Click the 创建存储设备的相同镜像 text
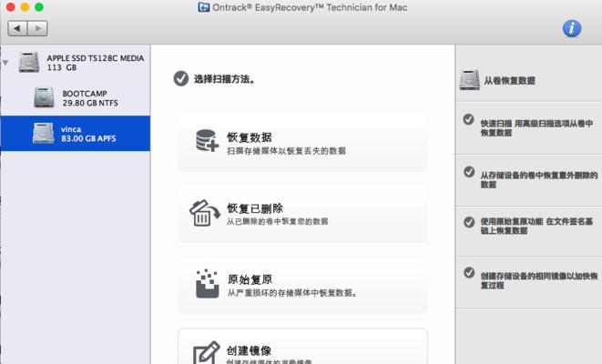The height and width of the screenshot is (364, 602). [x=539, y=281]
